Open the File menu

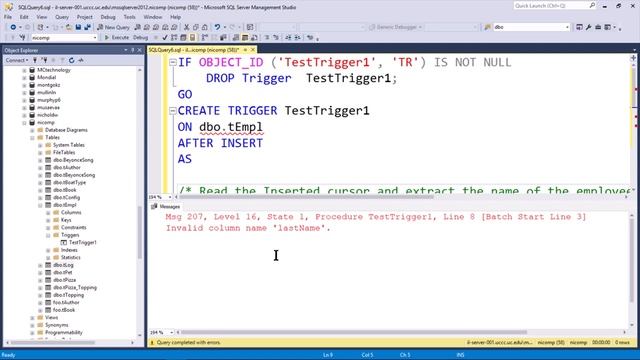tap(8, 17)
